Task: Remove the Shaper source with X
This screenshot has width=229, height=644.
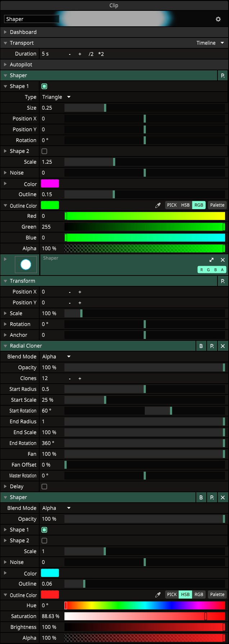Action: pyautogui.click(x=223, y=260)
